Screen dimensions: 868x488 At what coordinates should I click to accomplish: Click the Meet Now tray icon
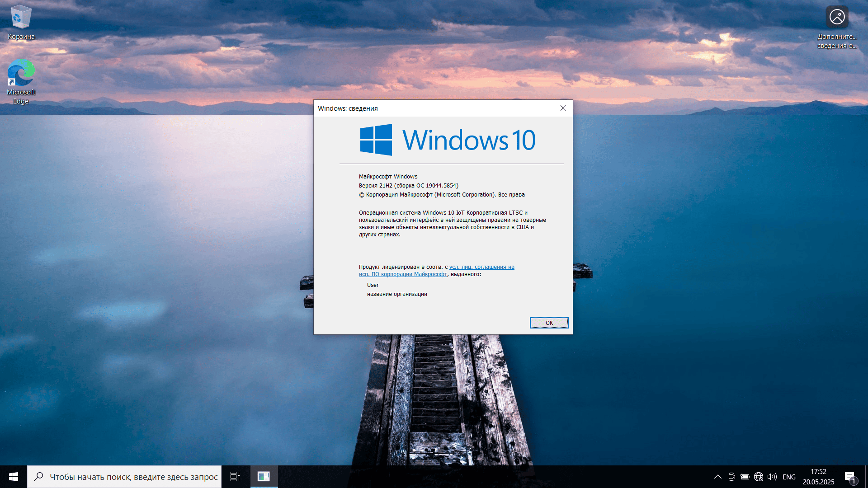731,477
